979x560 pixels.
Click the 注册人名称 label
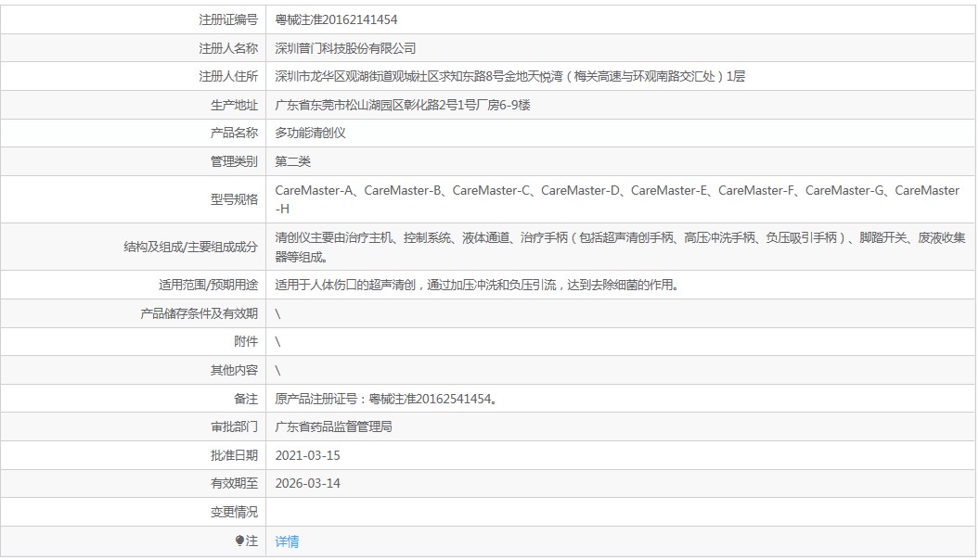coord(228,48)
